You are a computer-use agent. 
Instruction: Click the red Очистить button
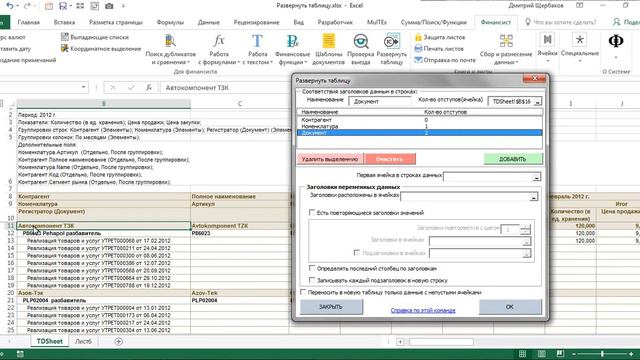tap(390, 159)
